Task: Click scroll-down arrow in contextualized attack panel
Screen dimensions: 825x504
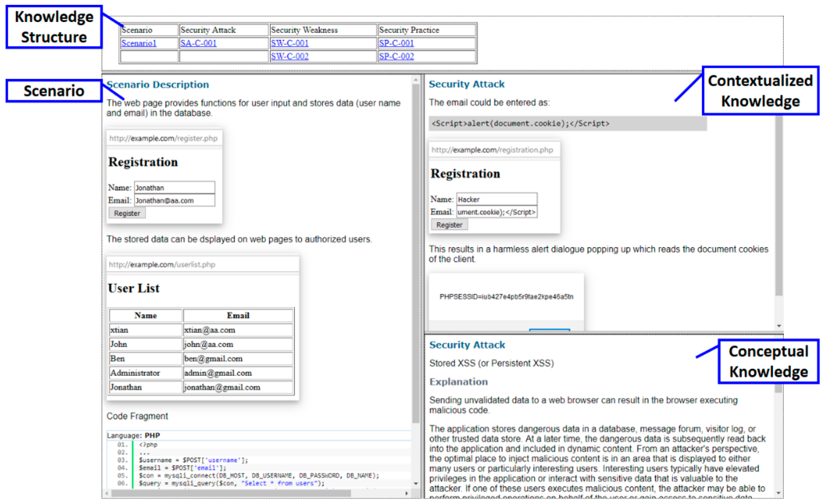Action: [779, 326]
